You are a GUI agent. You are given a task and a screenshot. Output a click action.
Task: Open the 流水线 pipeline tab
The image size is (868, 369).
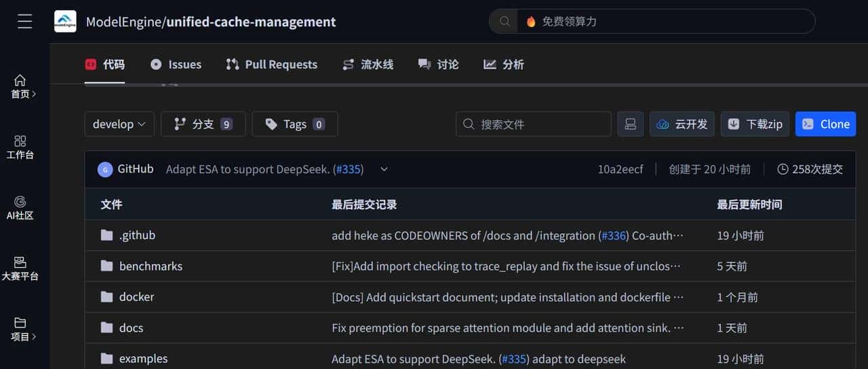coord(368,64)
